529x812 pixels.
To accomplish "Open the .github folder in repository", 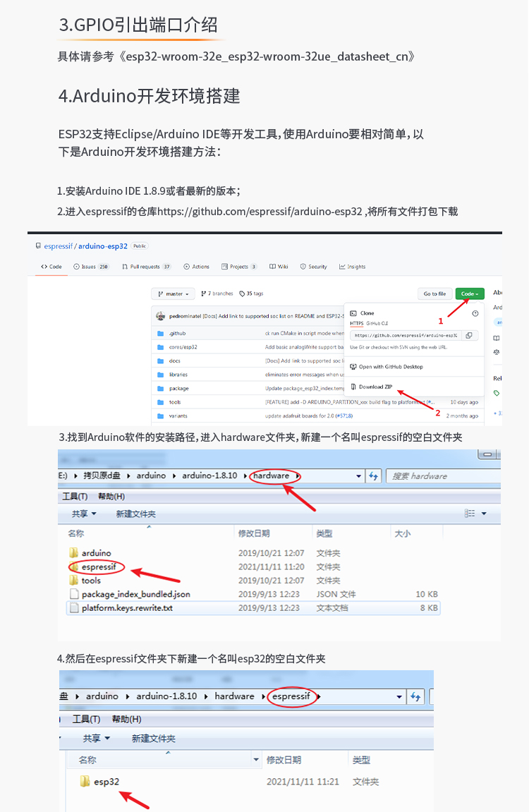I will [x=178, y=333].
